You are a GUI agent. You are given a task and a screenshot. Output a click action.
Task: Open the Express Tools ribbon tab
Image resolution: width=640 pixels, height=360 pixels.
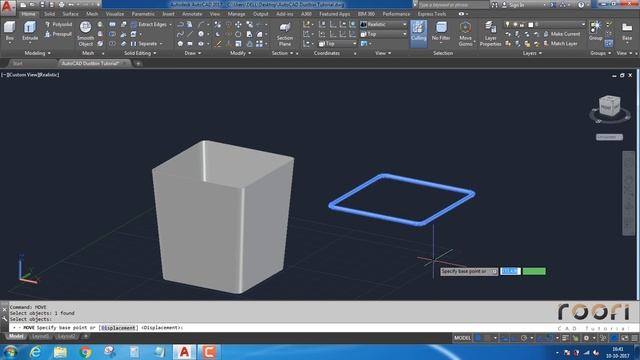point(432,14)
